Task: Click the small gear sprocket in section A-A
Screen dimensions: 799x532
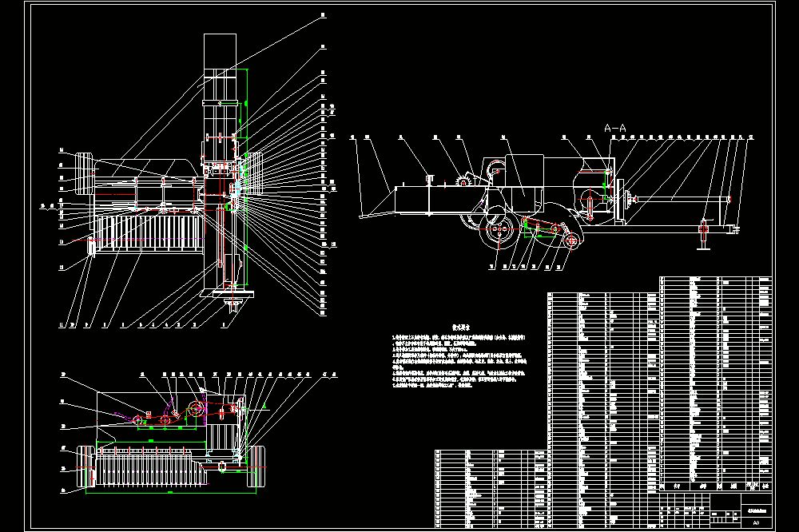Action: (463, 181)
